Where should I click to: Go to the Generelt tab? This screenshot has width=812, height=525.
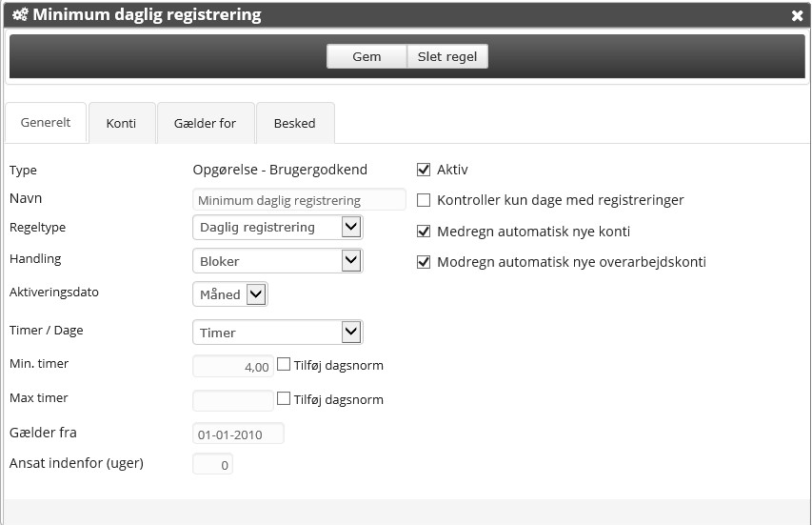click(x=45, y=123)
